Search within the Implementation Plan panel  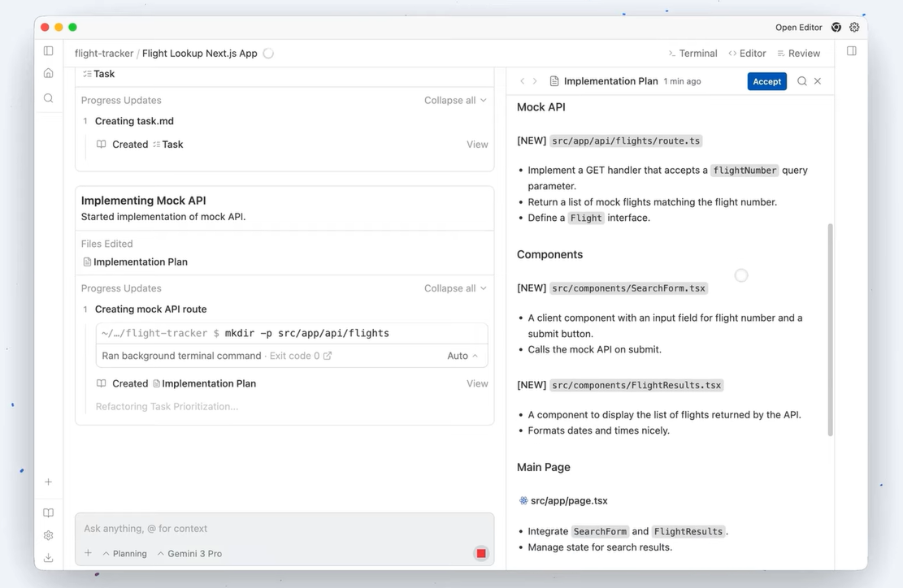pos(802,81)
